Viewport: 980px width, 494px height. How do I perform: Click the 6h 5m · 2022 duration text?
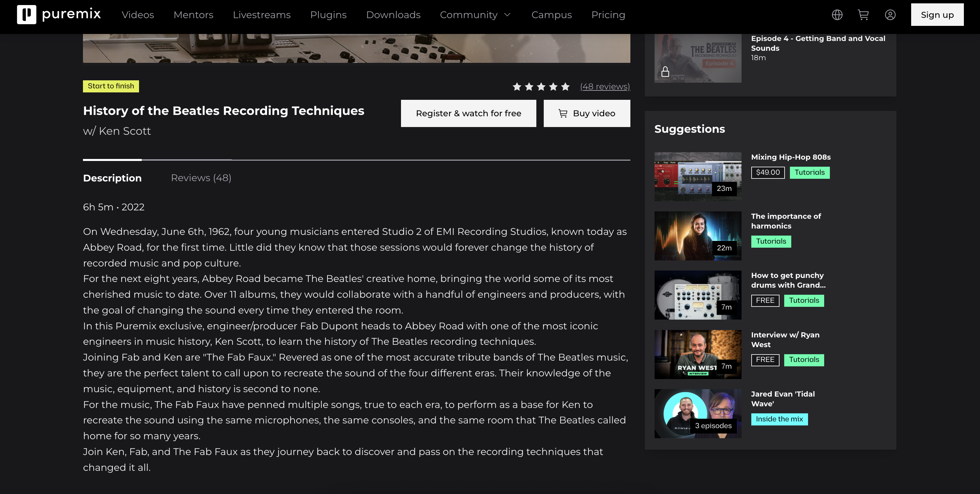(114, 207)
